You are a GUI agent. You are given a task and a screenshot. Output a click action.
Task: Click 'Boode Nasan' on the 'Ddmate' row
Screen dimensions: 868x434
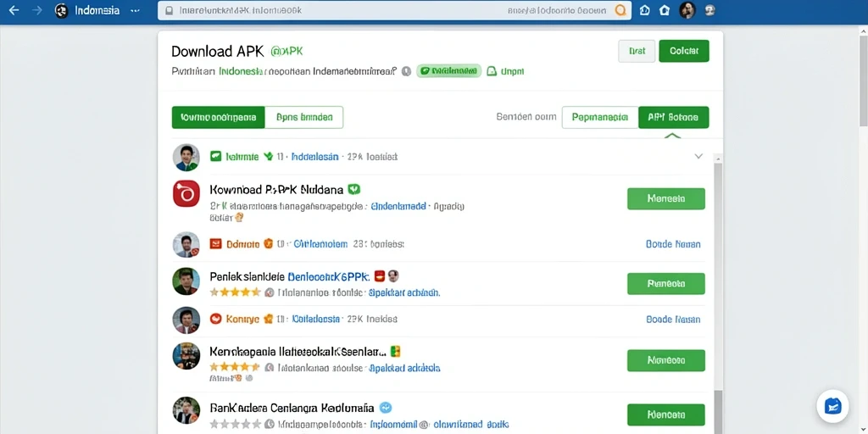(x=673, y=244)
